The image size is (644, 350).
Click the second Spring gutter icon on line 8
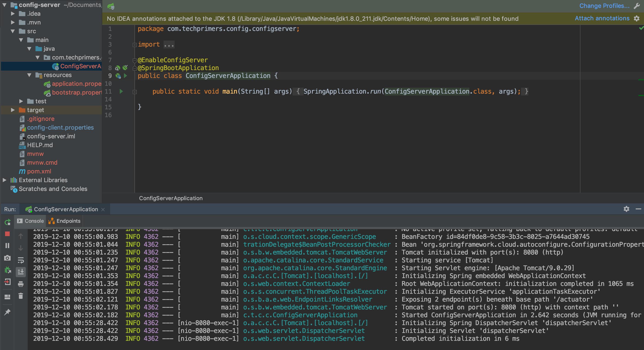125,68
